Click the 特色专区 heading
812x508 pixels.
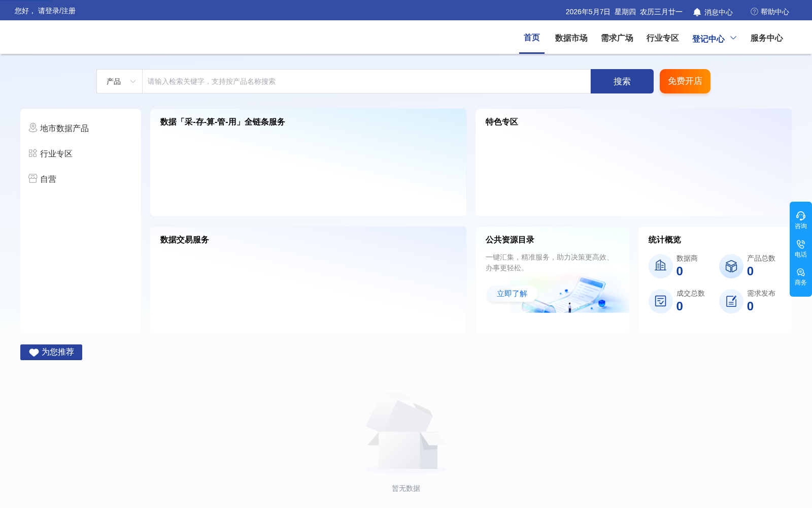tap(502, 122)
